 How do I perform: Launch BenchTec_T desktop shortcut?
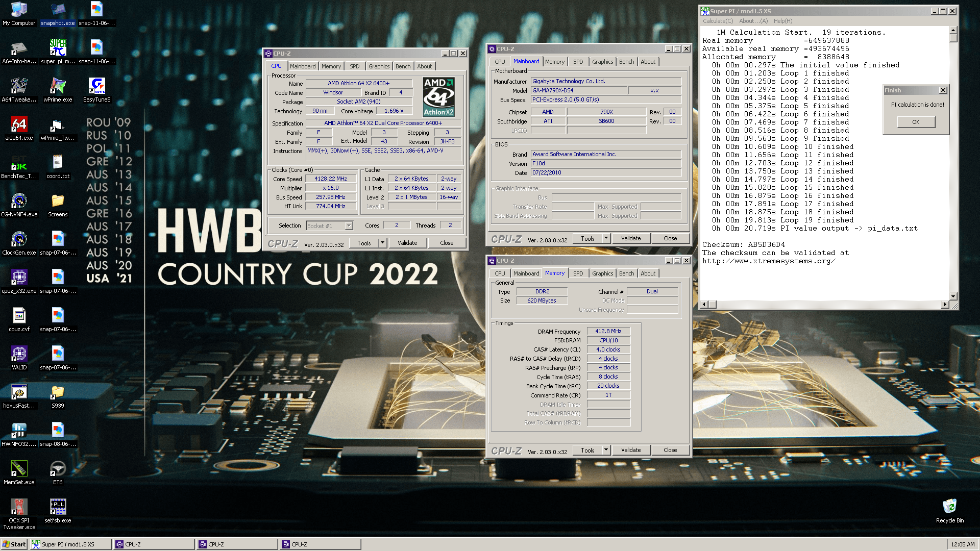pos(19,167)
